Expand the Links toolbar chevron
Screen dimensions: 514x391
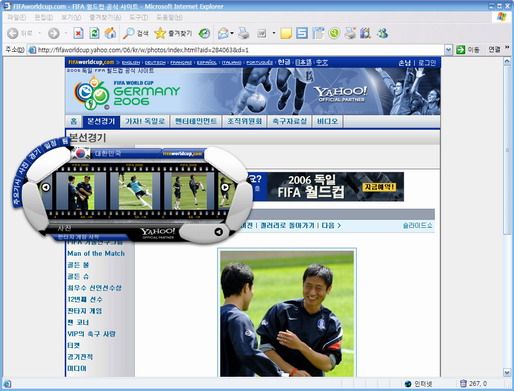click(x=507, y=48)
